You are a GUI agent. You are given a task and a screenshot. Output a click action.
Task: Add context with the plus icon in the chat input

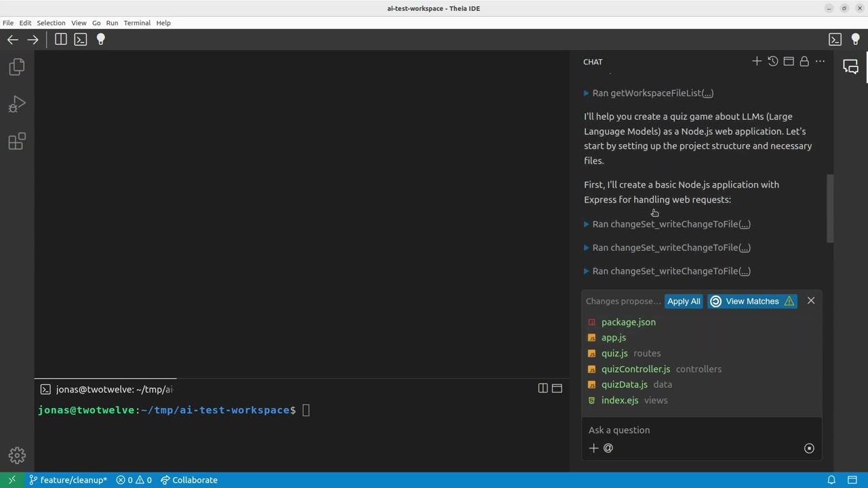593,448
